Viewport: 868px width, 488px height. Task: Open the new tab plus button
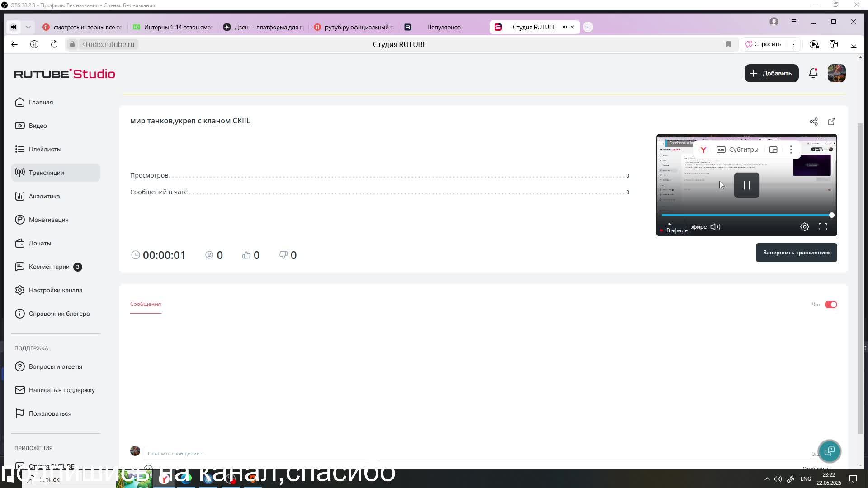(588, 27)
